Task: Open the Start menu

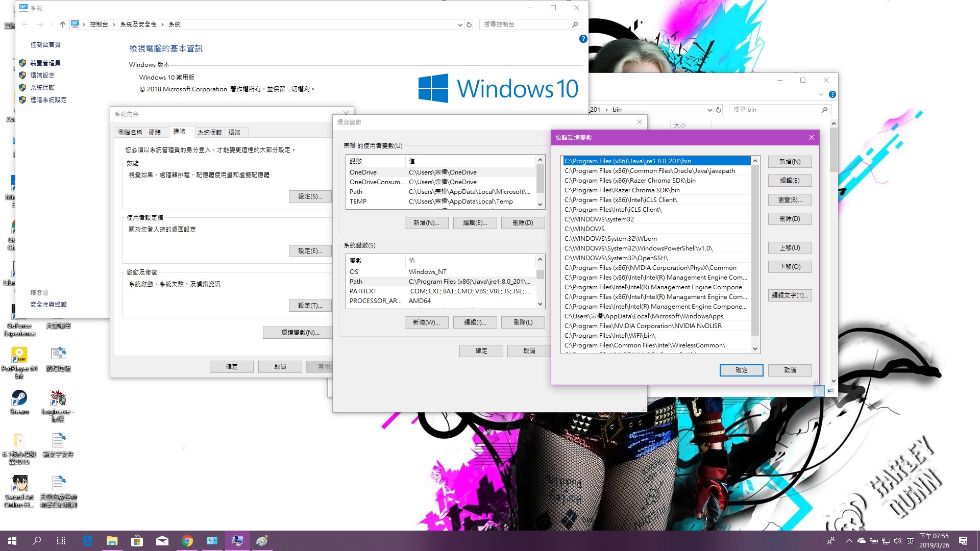Action: coord(12,541)
